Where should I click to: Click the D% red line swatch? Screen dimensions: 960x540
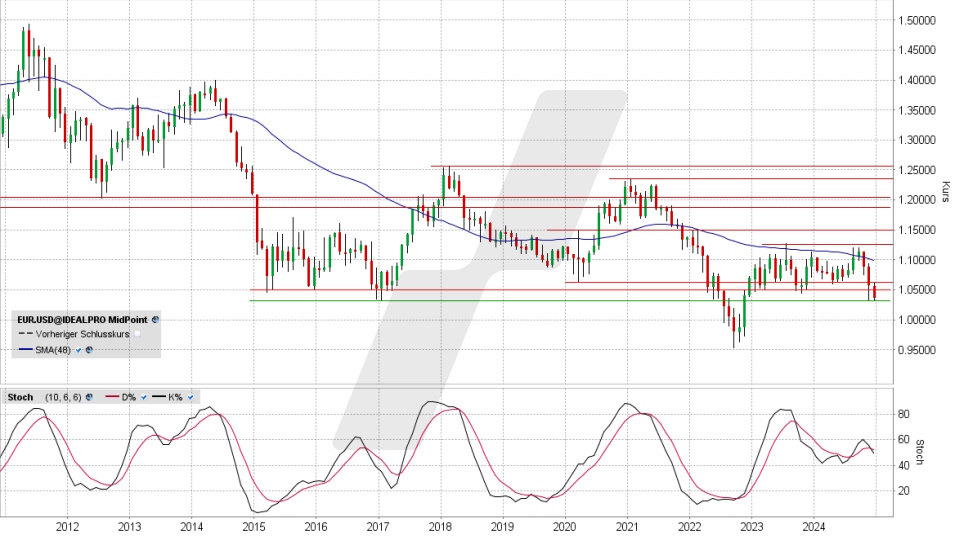tap(112, 397)
